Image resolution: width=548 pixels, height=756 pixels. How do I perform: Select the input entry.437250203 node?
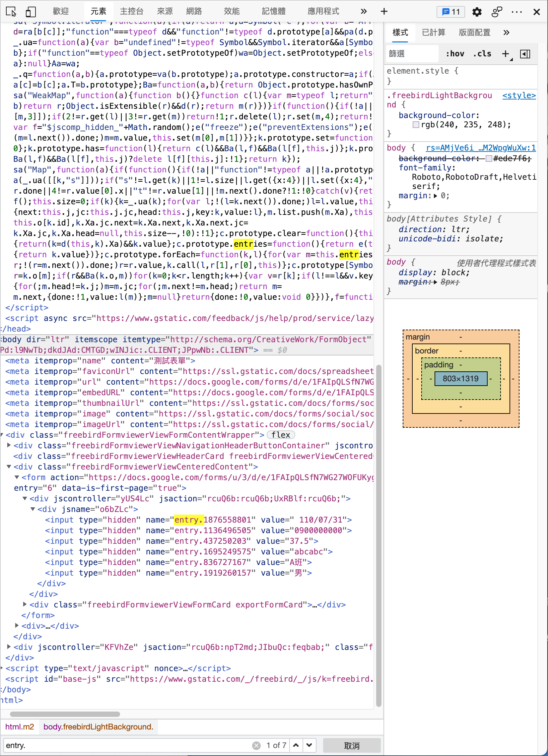click(x=181, y=541)
